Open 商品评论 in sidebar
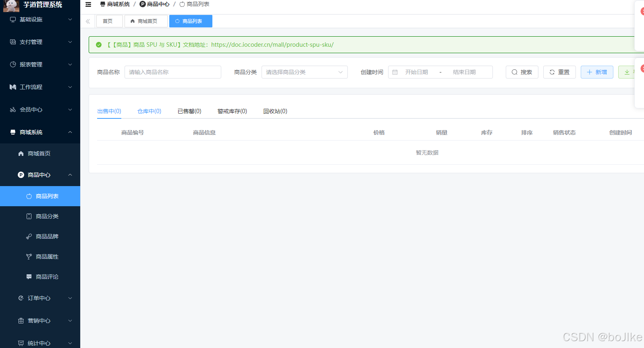 pyautogui.click(x=47, y=277)
